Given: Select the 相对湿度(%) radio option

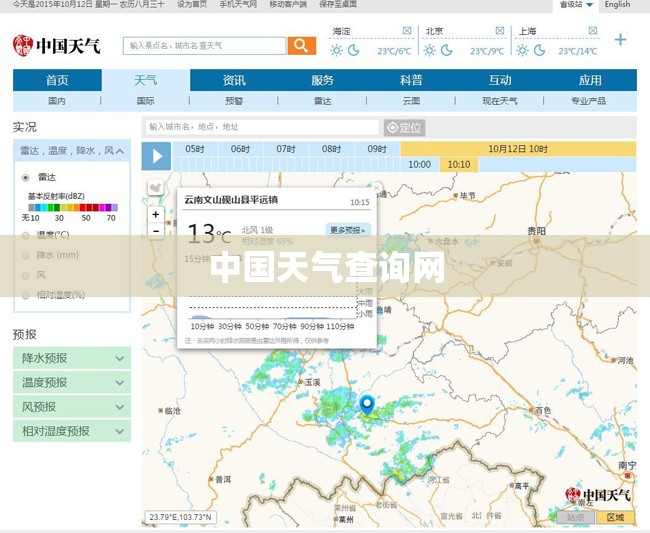Looking at the screenshot, I should pos(25,295).
